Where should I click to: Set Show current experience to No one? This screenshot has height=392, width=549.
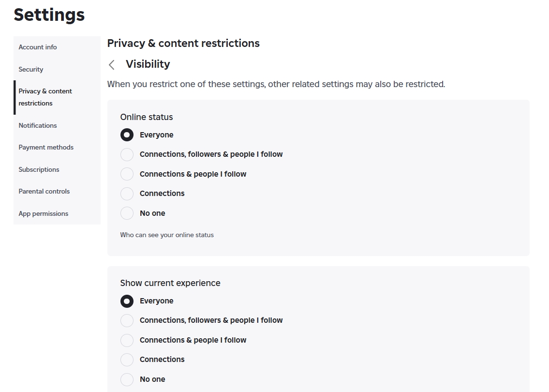pos(127,379)
